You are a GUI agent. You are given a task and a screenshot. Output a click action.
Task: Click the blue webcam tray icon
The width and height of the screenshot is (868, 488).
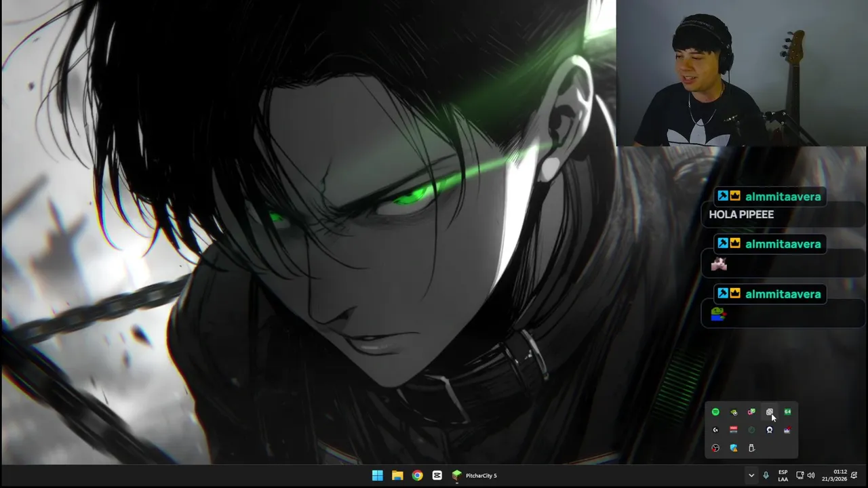point(770,430)
